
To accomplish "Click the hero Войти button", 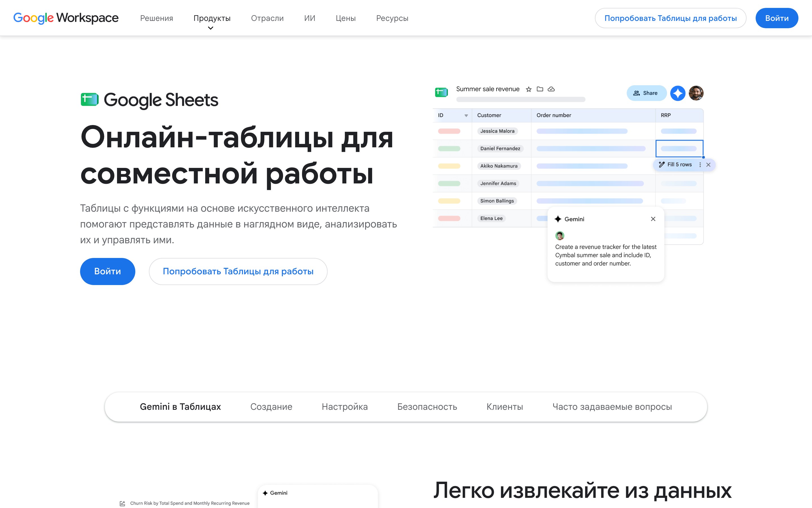I will coord(107,271).
